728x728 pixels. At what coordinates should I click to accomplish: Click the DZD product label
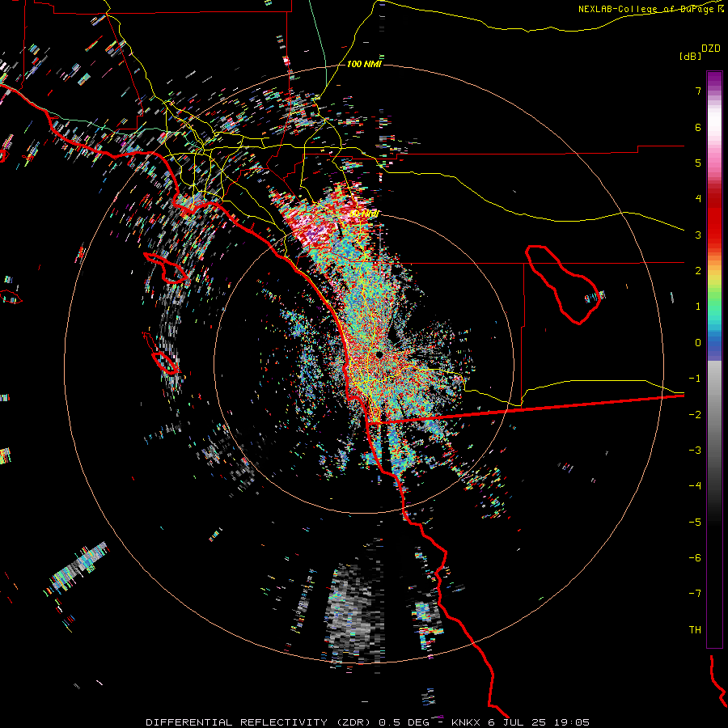(x=711, y=49)
